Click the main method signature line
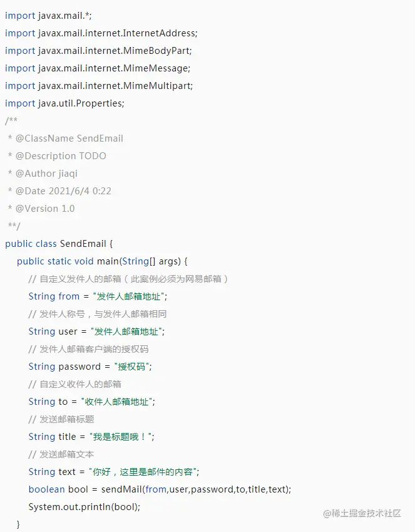 102,261
